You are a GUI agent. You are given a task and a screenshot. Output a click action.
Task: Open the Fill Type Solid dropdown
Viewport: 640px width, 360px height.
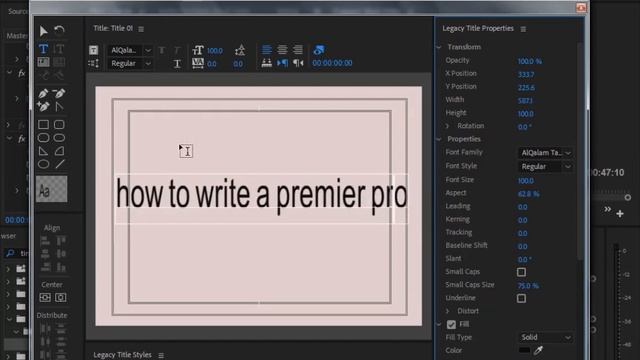545,338
